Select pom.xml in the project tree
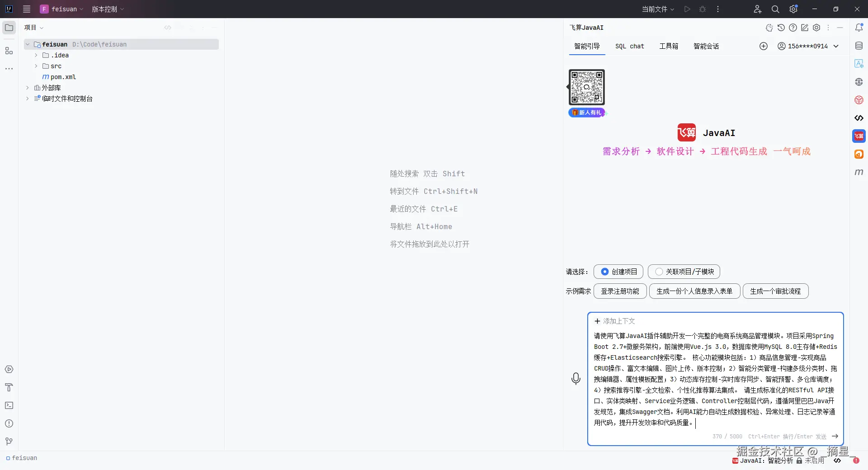868x470 pixels. (x=63, y=77)
